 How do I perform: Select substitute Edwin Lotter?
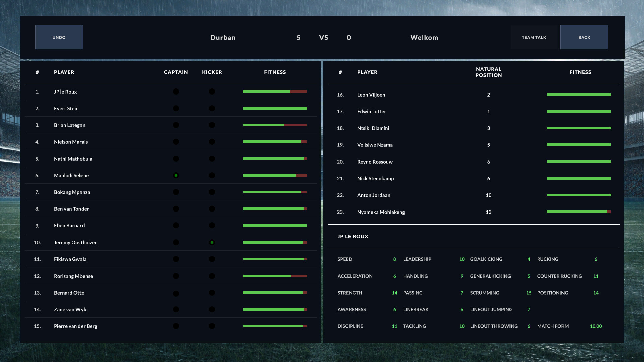(372, 111)
